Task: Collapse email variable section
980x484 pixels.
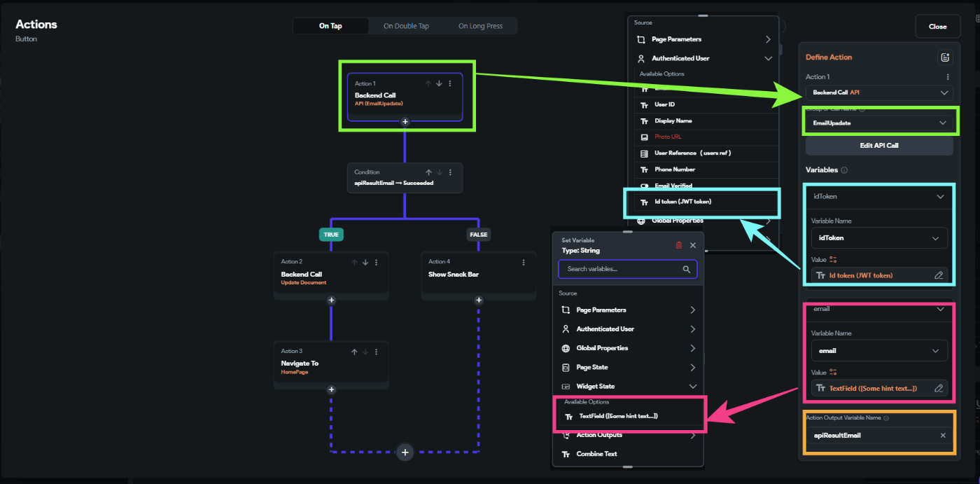Action: pyautogui.click(x=940, y=309)
